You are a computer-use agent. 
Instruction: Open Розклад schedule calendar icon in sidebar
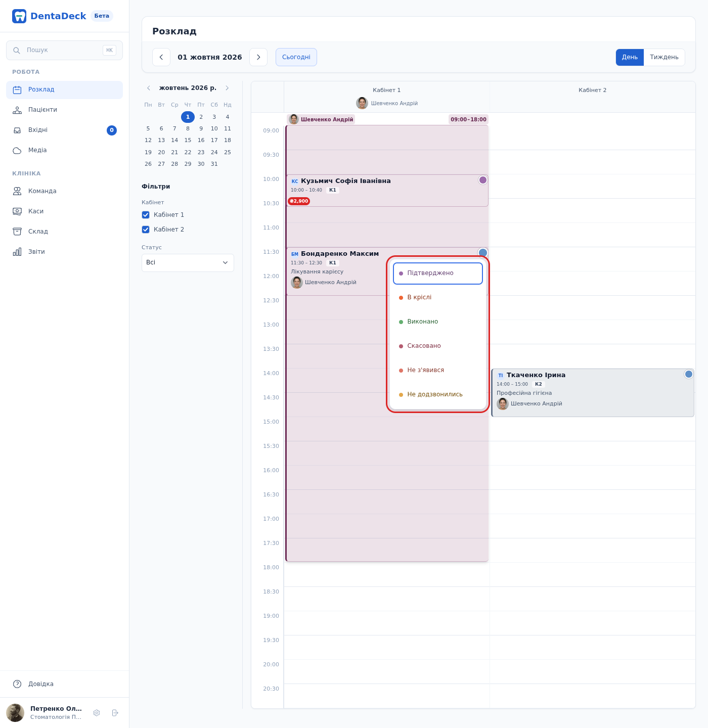pos(17,90)
